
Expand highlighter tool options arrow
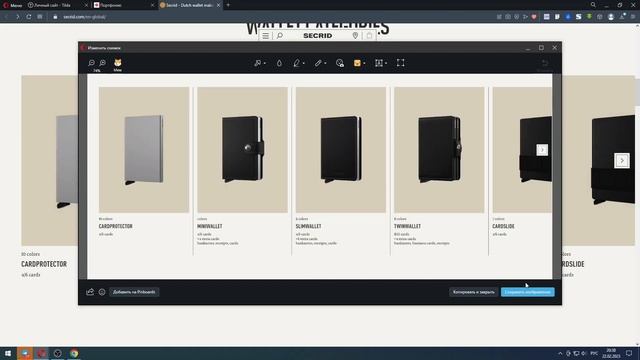tap(304, 63)
